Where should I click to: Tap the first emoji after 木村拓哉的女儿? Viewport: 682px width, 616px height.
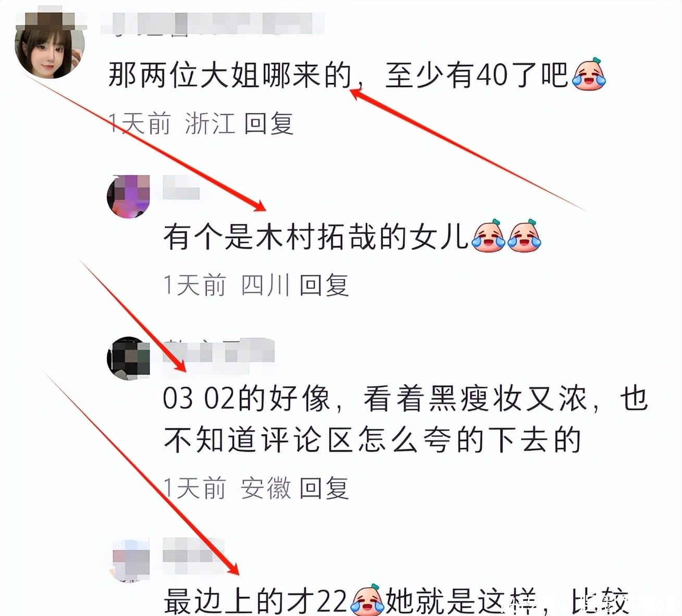pos(488,236)
